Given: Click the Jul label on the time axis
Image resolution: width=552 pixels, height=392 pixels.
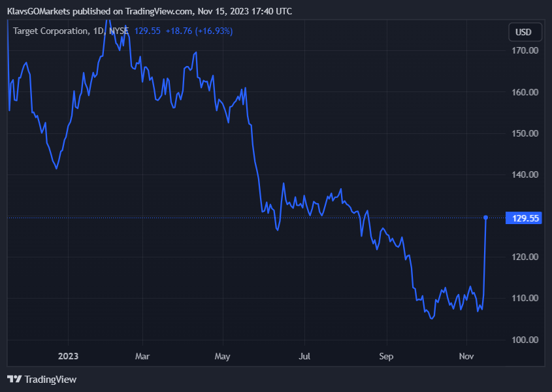Looking at the screenshot, I should [x=304, y=356].
